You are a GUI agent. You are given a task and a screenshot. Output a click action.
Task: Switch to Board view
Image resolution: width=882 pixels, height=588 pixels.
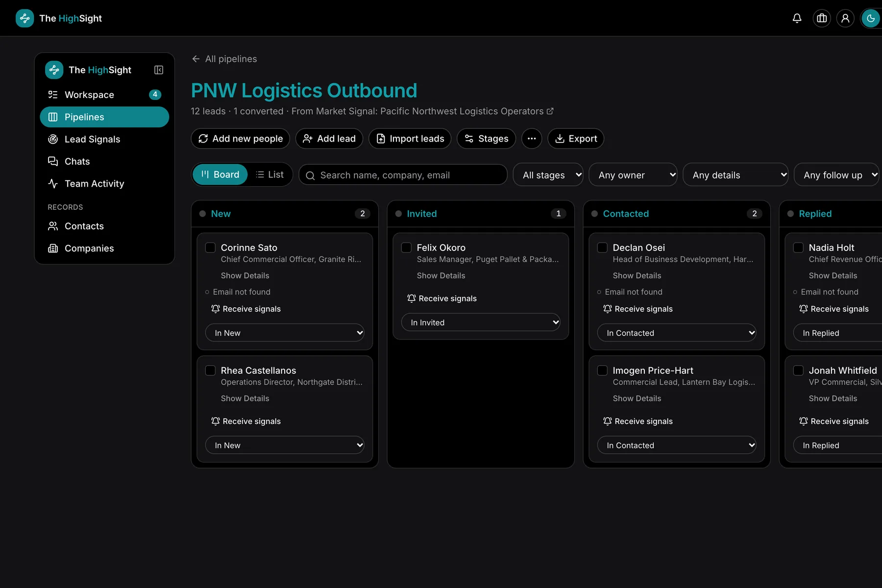pos(220,174)
